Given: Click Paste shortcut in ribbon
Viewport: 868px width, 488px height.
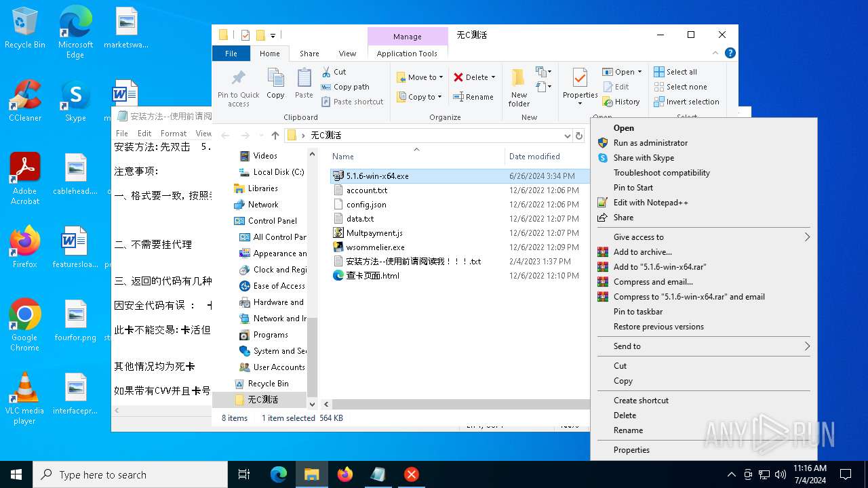Looking at the screenshot, I should [353, 102].
